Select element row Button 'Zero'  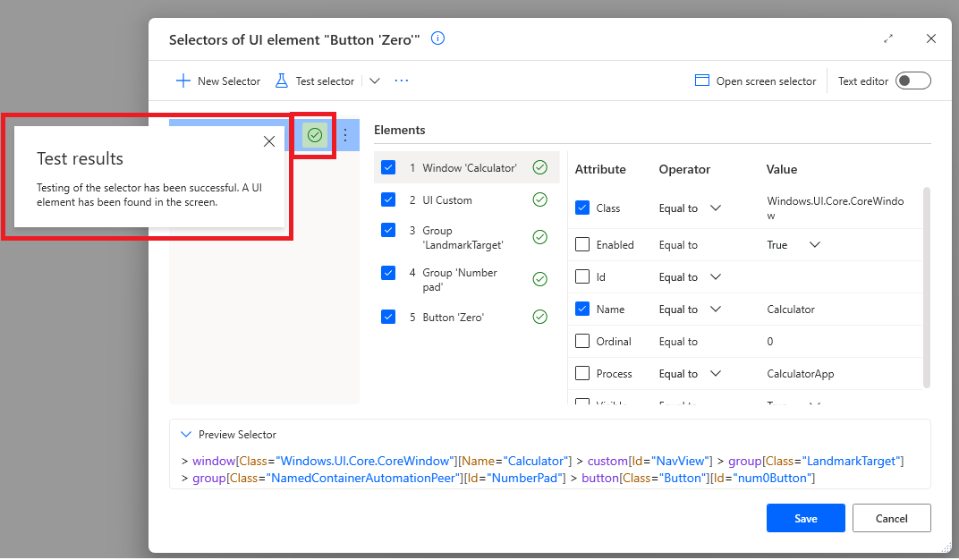tap(467, 317)
